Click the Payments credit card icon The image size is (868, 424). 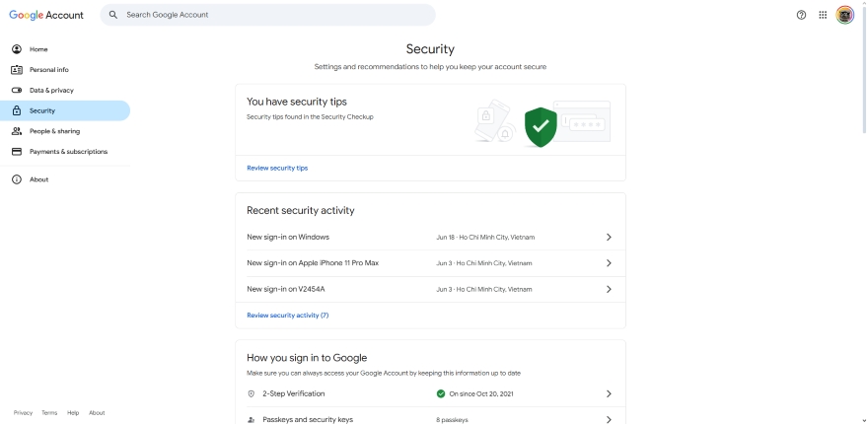17,152
